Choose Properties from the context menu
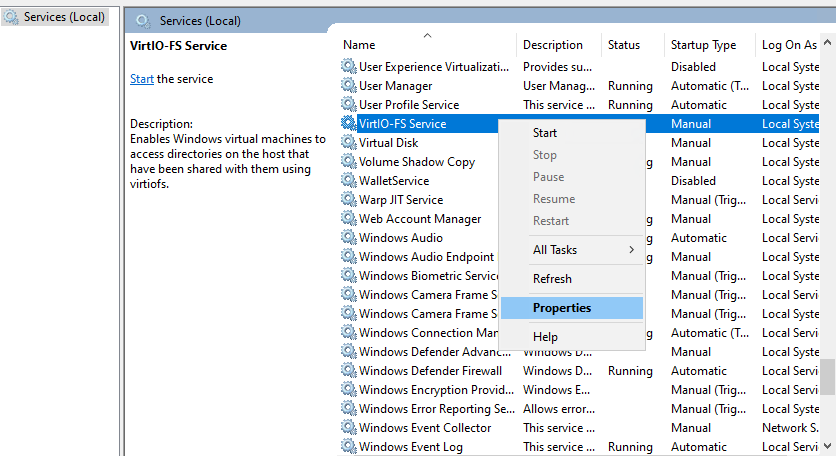Image resolution: width=836 pixels, height=456 pixels. point(562,308)
